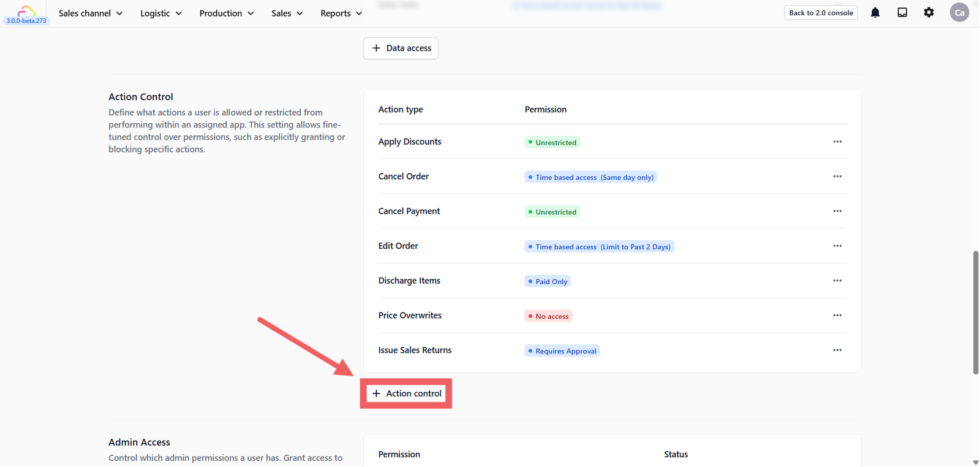The image size is (980, 467).
Task: Open the user avatar labeled Ca
Action: tap(959, 12)
